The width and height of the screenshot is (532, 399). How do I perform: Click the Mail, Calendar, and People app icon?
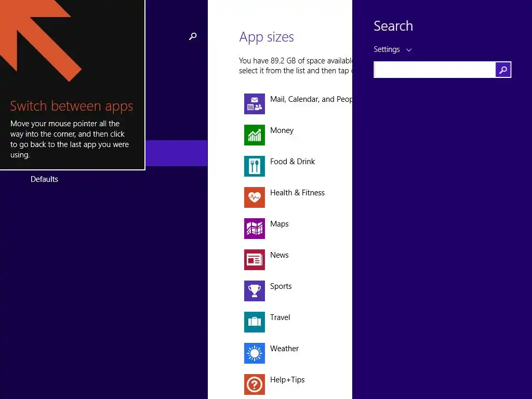pos(255,104)
